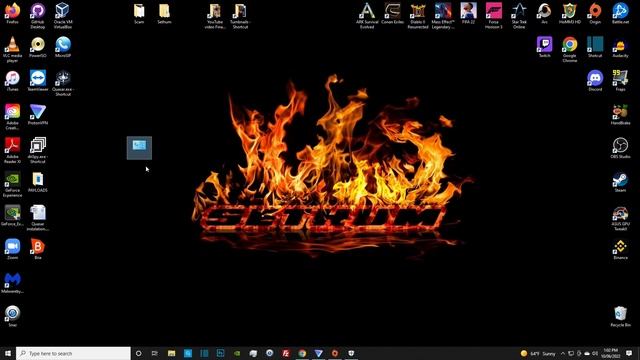Open the TeamViewer desktop shortcut
Viewport: 640px width, 360px height.
click(38, 81)
